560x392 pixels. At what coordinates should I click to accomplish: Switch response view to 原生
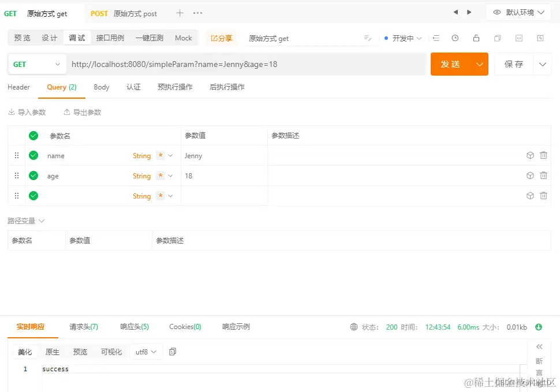click(52, 352)
